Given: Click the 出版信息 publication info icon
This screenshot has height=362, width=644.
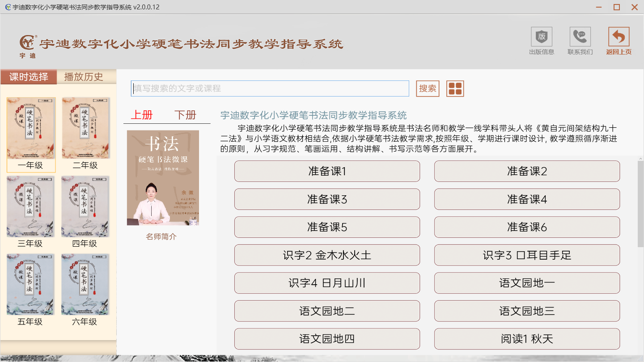Looking at the screenshot, I should click(541, 37).
